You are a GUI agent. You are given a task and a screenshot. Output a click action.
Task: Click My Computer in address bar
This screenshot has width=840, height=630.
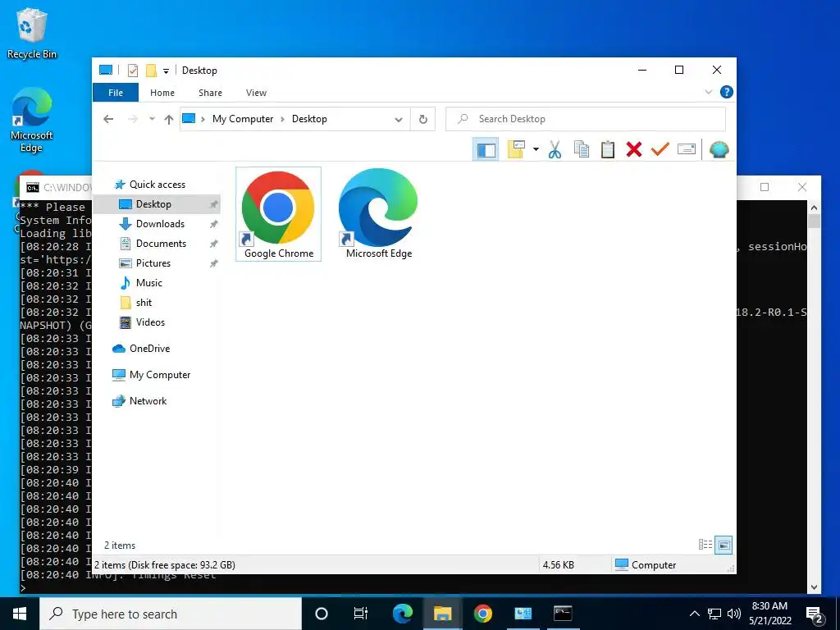(243, 119)
